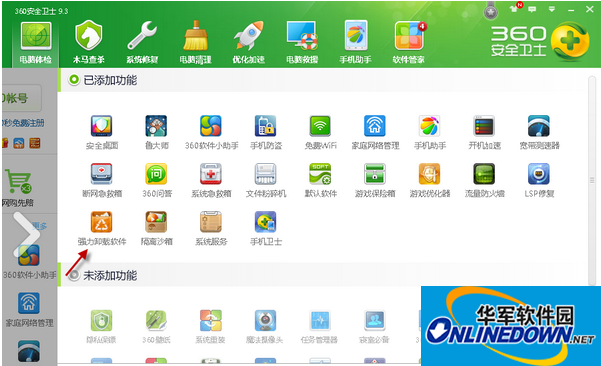This screenshot has height=366, width=601.
Task: Click the vertical scrollbar of features list
Action: click(592, 180)
